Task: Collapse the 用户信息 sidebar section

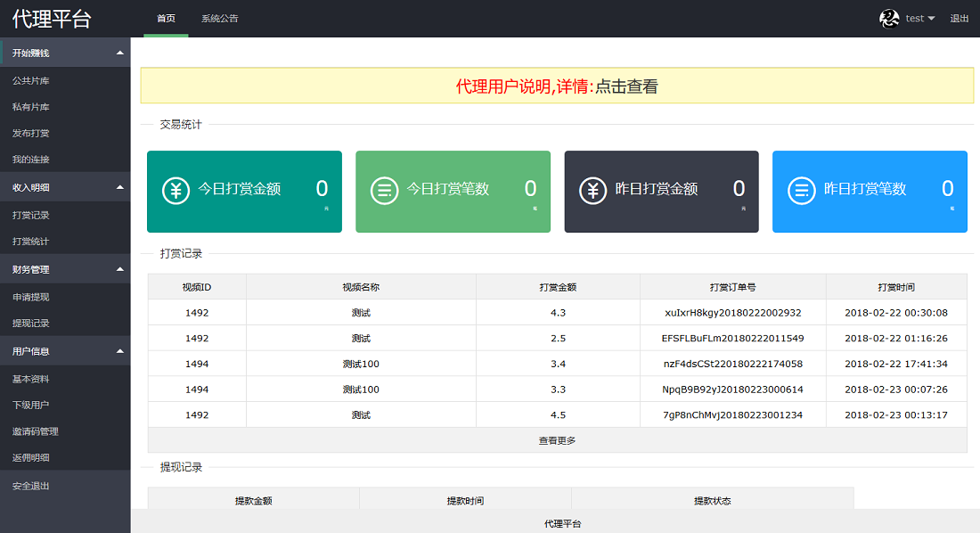Action: click(119, 351)
